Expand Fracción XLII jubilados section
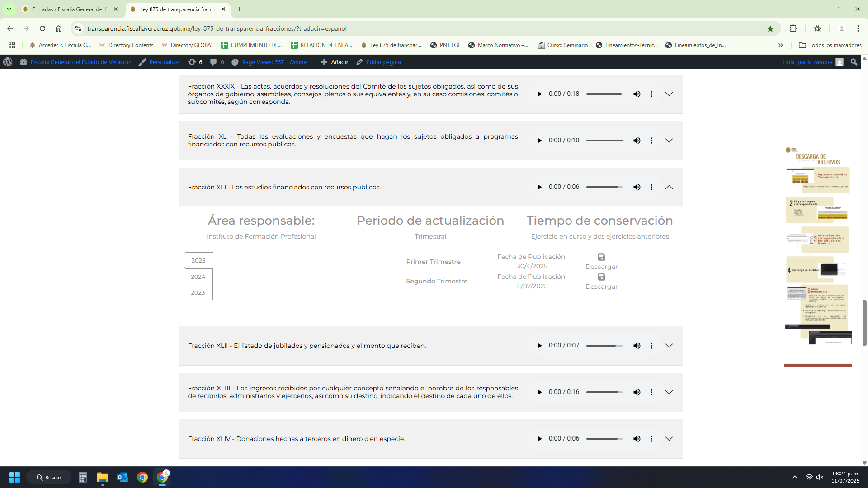 click(x=669, y=346)
